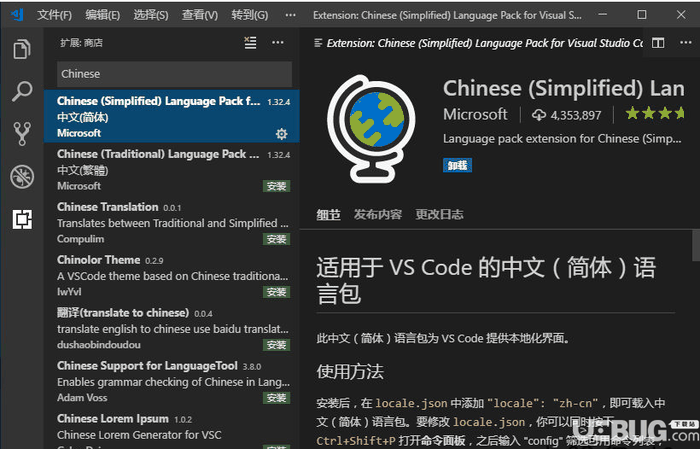Select Chinese (Traditional) Language Pack list item

tap(172, 170)
